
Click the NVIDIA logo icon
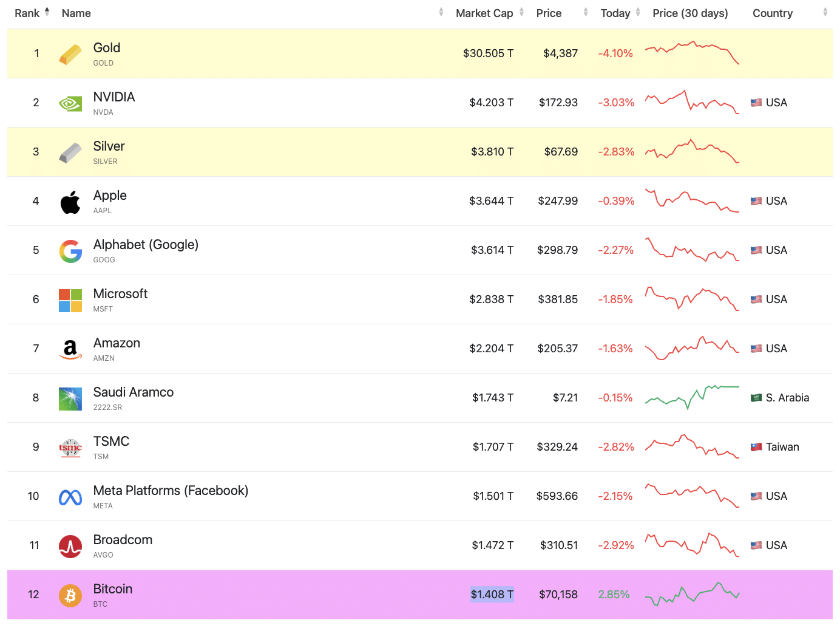(x=70, y=103)
